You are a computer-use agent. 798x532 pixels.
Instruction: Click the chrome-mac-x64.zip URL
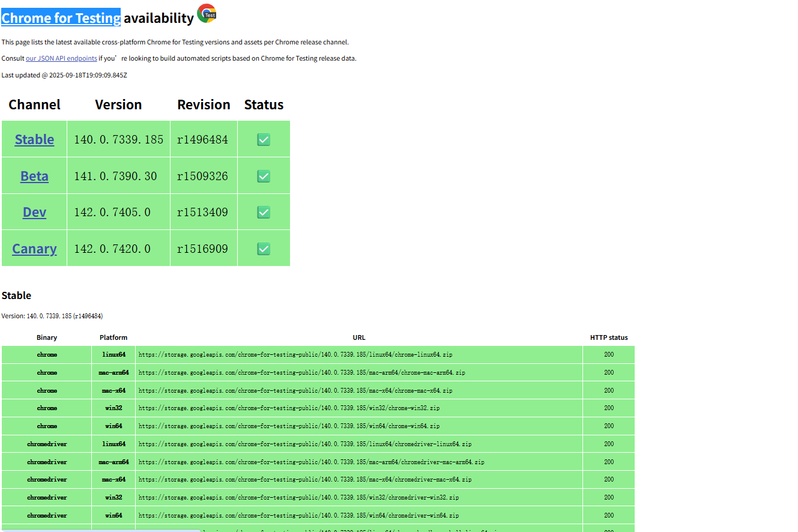295,390
